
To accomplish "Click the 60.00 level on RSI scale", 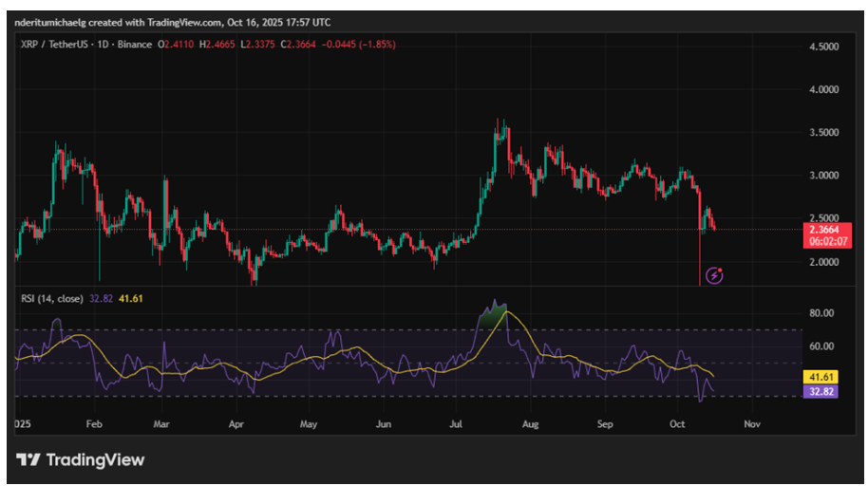I will (822, 346).
